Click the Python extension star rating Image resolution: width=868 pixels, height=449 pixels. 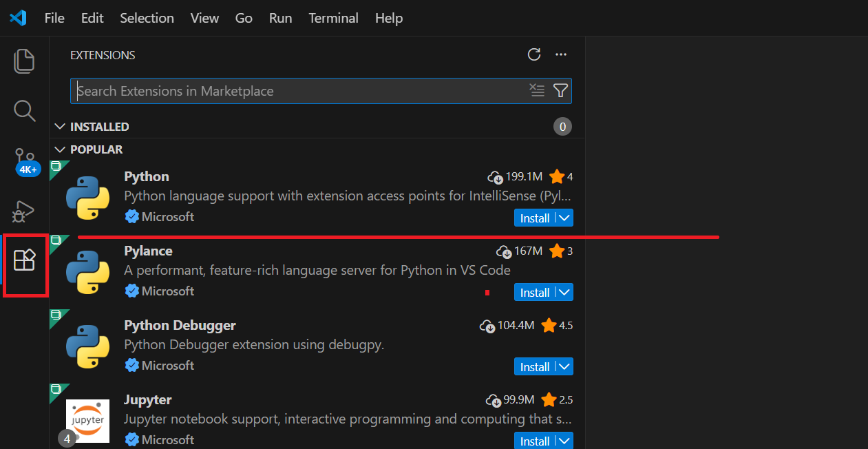561,176
